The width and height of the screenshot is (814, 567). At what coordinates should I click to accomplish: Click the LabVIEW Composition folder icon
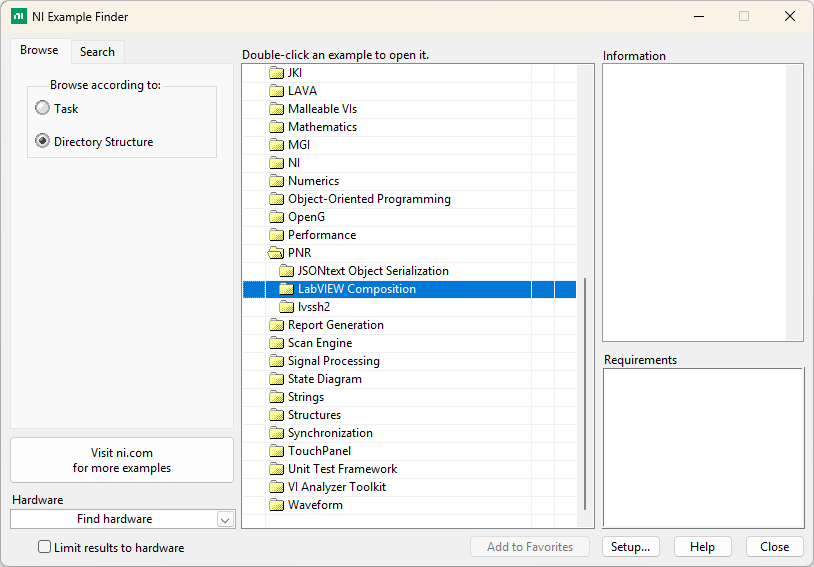tap(286, 289)
